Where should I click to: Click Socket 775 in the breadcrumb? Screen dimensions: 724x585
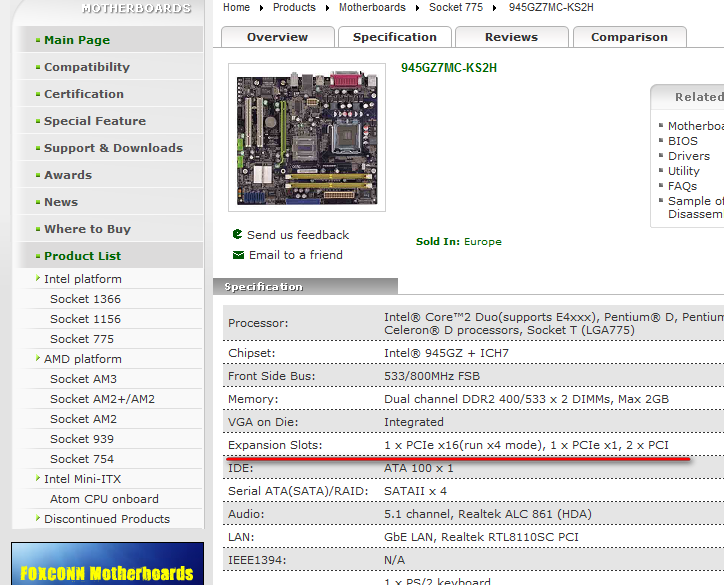pos(456,7)
